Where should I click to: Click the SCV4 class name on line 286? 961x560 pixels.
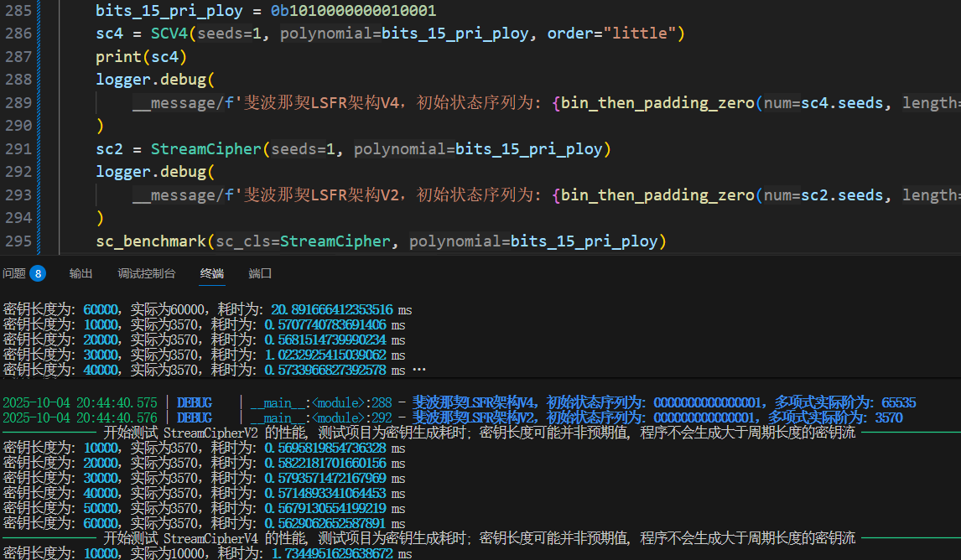tap(169, 34)
